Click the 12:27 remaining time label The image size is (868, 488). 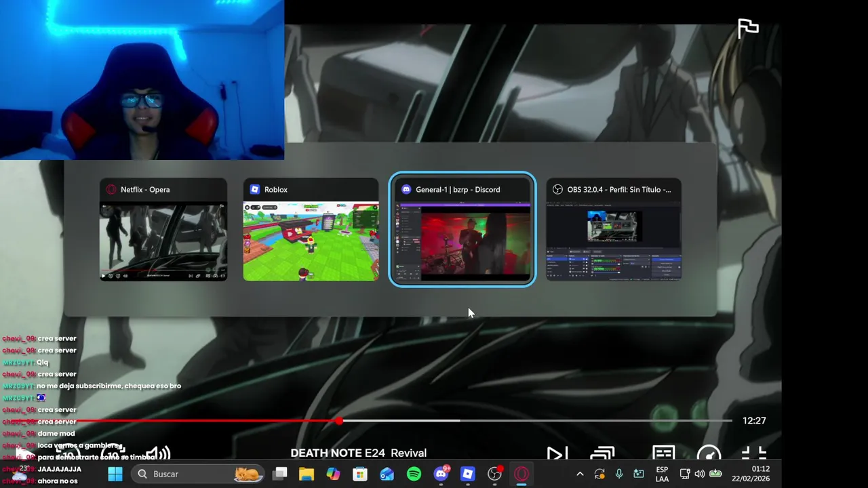tap(754, 421)
